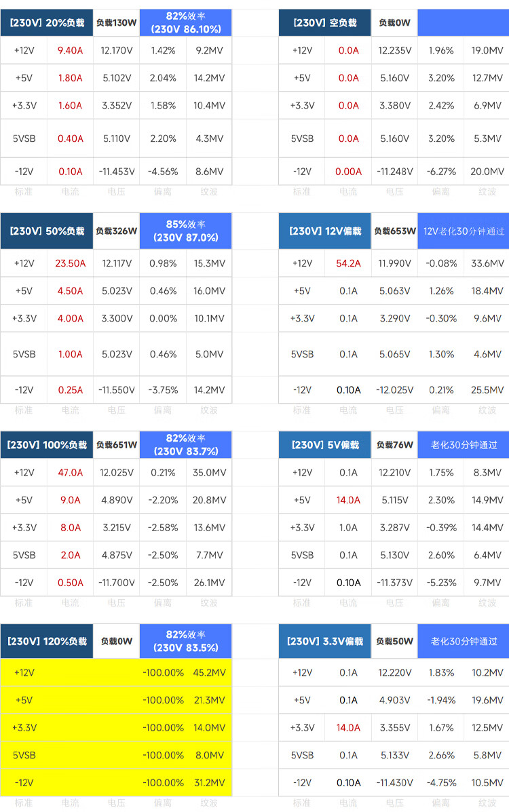Select the [230V] 5V偏载 header

(x=324, y=445)
